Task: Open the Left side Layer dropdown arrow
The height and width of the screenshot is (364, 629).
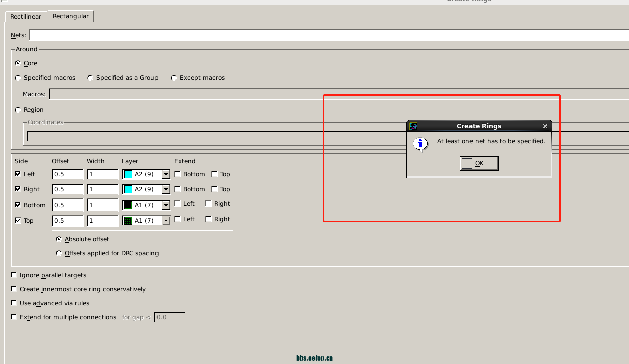Action: pos(166,174)
